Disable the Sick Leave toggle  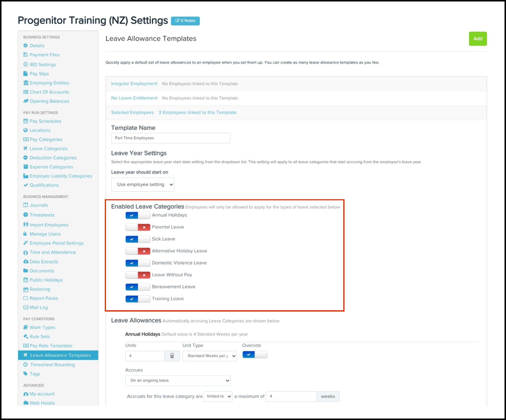[x=138, y=239]
